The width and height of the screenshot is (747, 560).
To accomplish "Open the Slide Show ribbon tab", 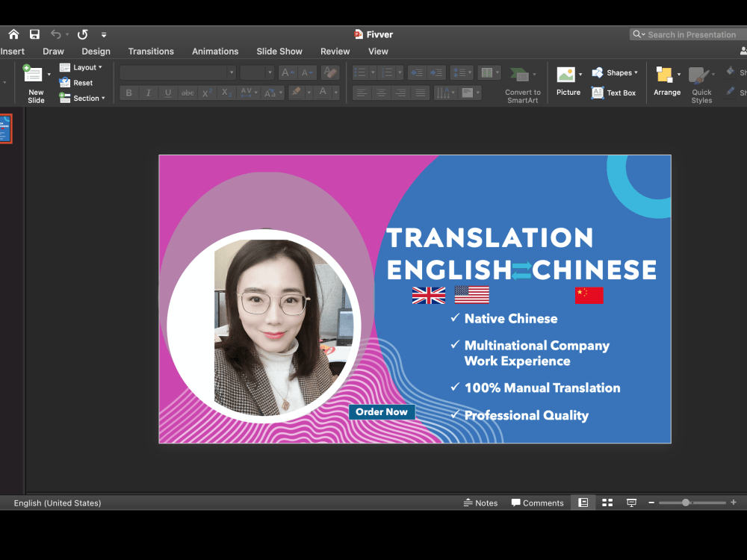I will (x=279, y=51).
